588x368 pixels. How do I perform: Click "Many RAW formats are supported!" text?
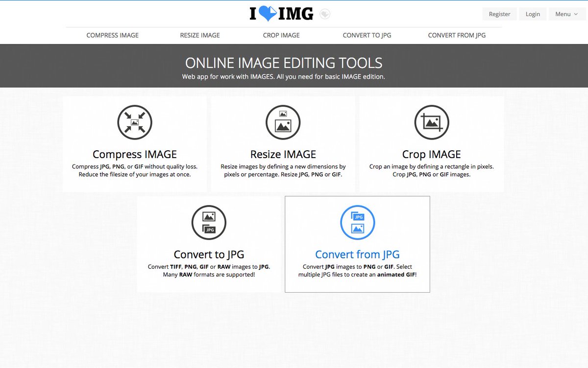point(209,275)
